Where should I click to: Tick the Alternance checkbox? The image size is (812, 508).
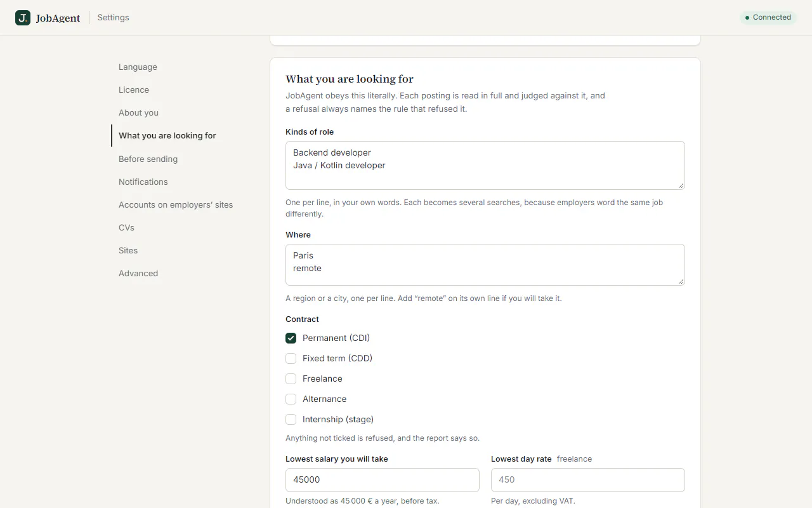click(x=291, y=399)
